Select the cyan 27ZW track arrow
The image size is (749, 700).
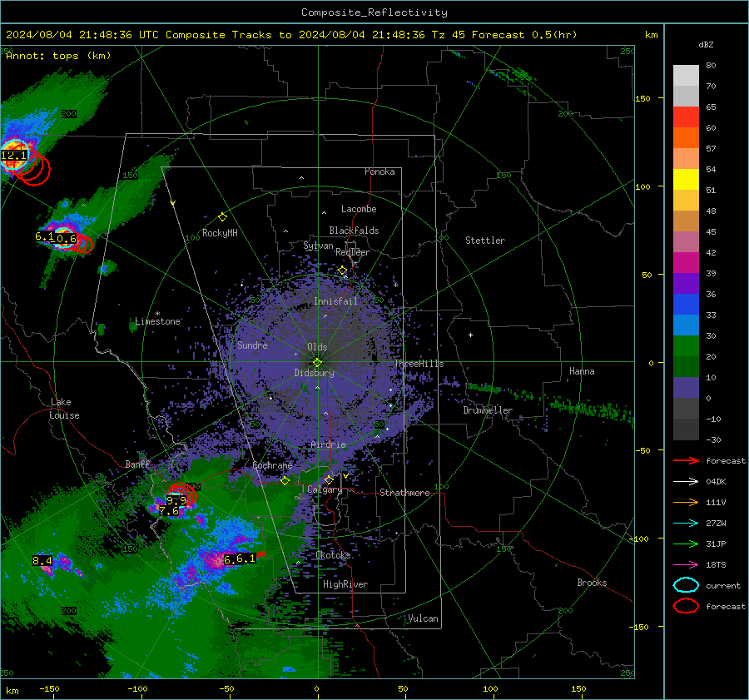[686, 524]
